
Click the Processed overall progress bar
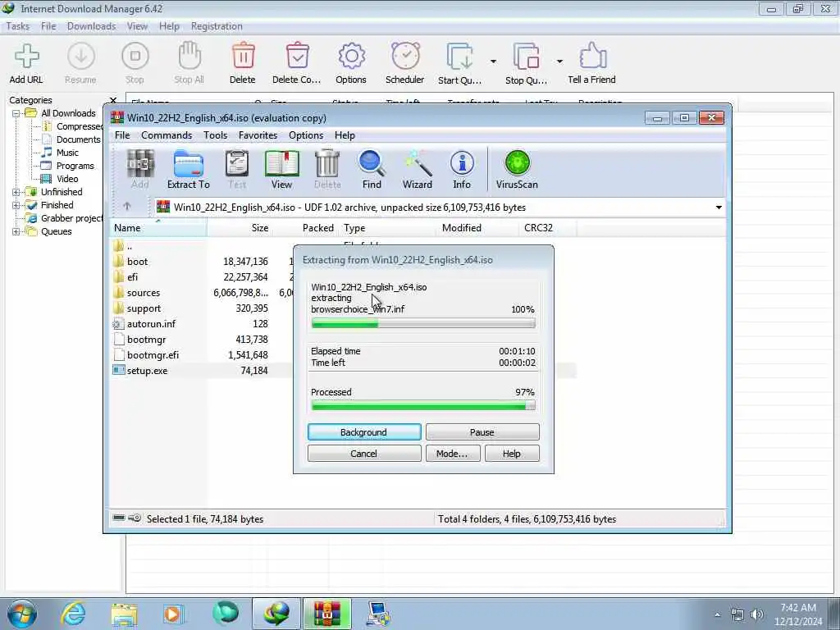click(x=423, y=407)
